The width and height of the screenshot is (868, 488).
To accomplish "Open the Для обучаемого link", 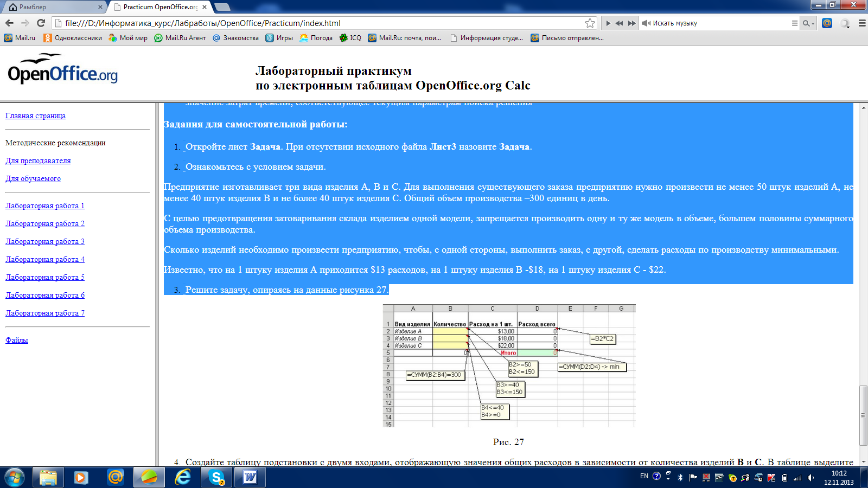I will [x=33, y=178].
